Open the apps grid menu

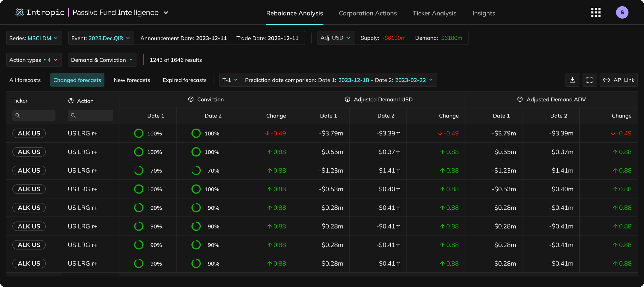point(596,13)
